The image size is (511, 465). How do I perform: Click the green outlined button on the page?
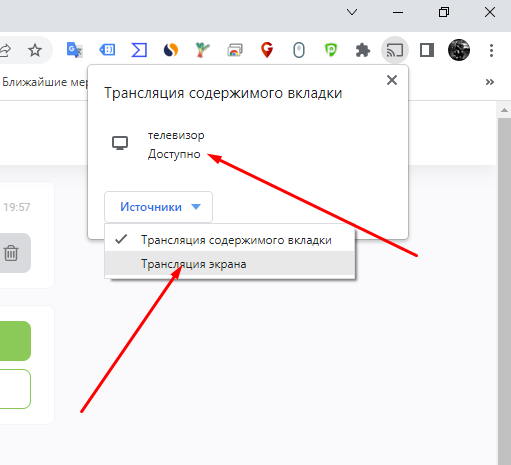click(15, 389)
